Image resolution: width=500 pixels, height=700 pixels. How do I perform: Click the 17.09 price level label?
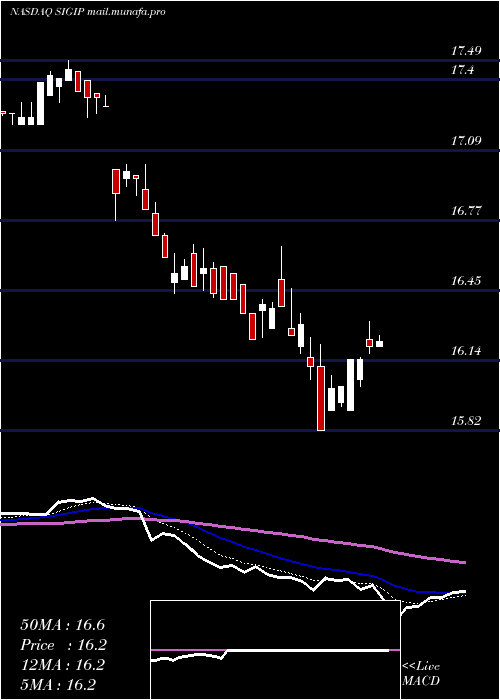[x=466, y=141]
